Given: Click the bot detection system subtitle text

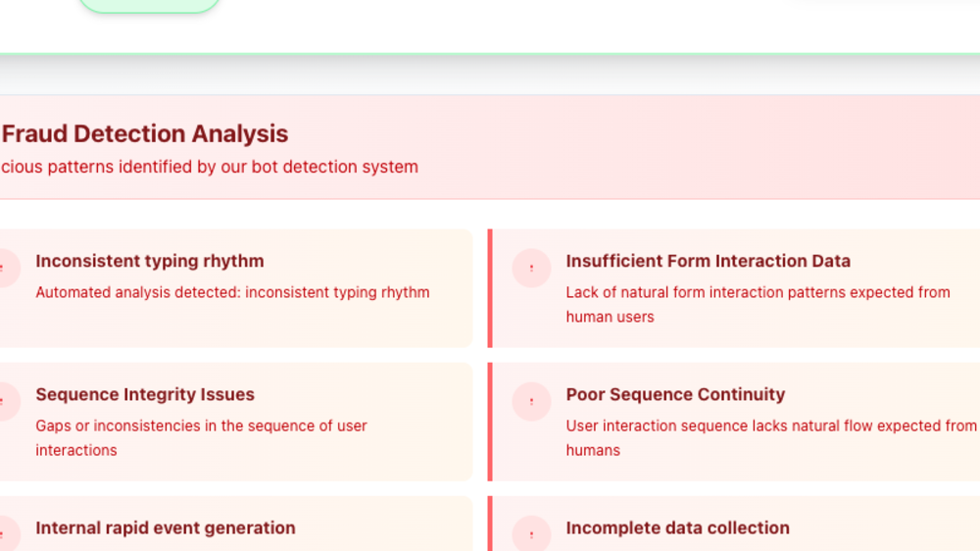Looking at the screenshot, I should click(210, 167).
